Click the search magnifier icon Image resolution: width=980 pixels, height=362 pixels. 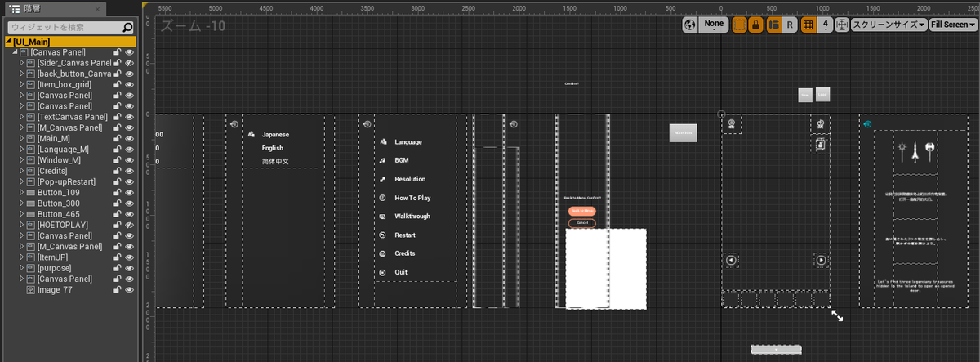pyautogui.click(x=128, y=27)
